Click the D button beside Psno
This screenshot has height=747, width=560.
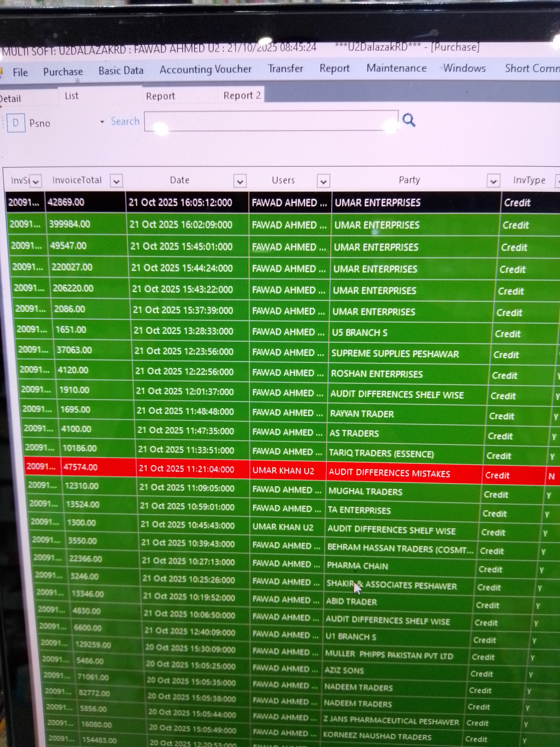pos(16,123)
